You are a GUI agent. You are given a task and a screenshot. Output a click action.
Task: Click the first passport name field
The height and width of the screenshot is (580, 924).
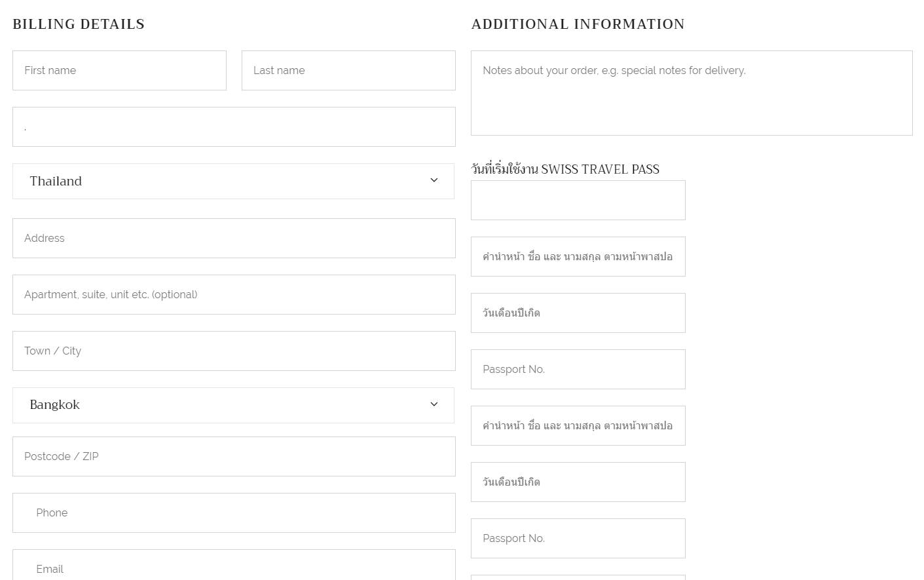(578, 257)
